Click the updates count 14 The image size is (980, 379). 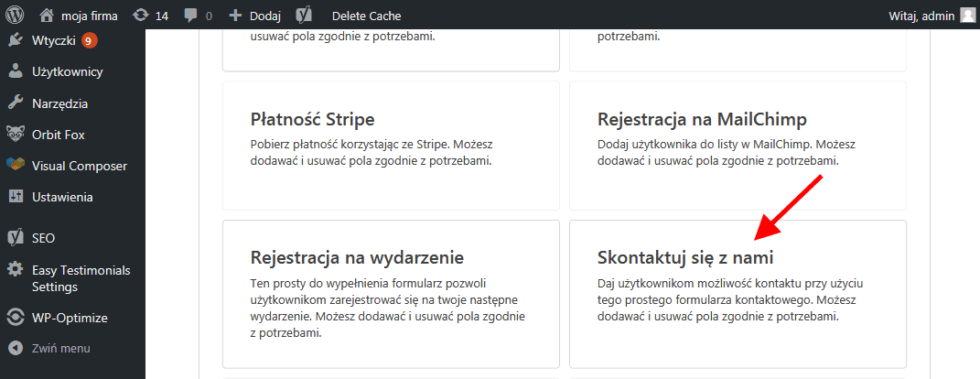(162, 16)
